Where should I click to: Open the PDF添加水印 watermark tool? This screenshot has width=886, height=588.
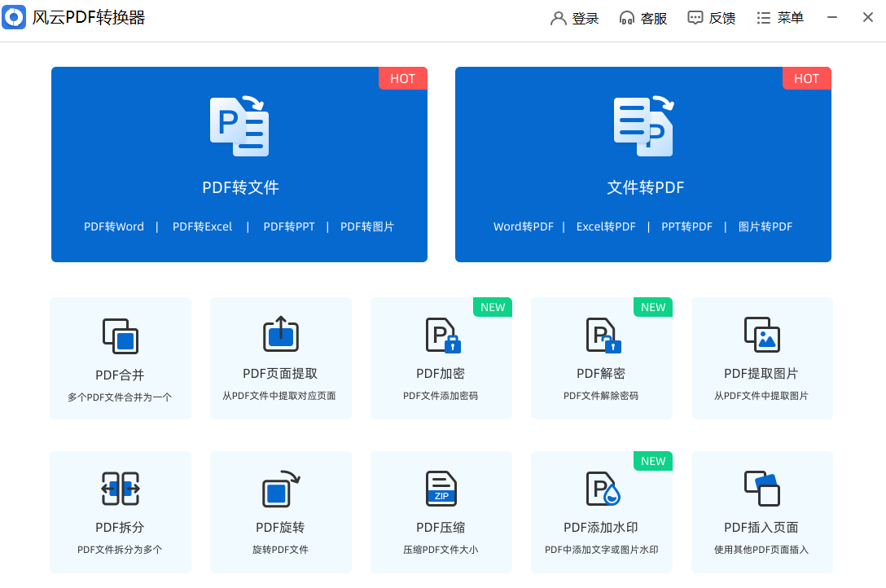pos(601,512)
